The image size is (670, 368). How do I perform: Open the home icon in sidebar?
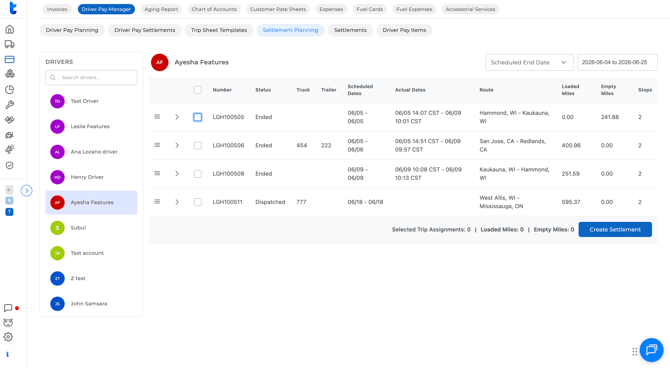coord(9,29)
